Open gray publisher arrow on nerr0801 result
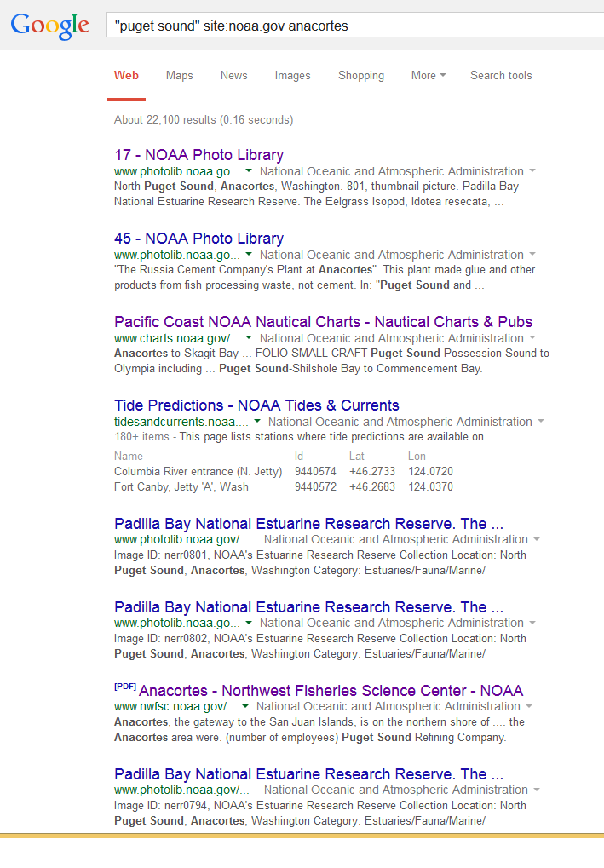This screenshot has height=868, width=604. (537, 540)
